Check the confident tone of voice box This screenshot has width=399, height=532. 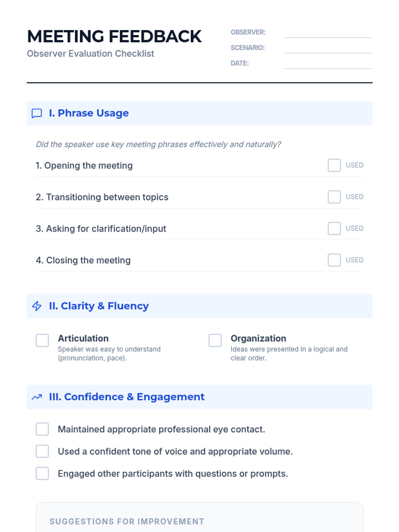(x=42, y=452)
